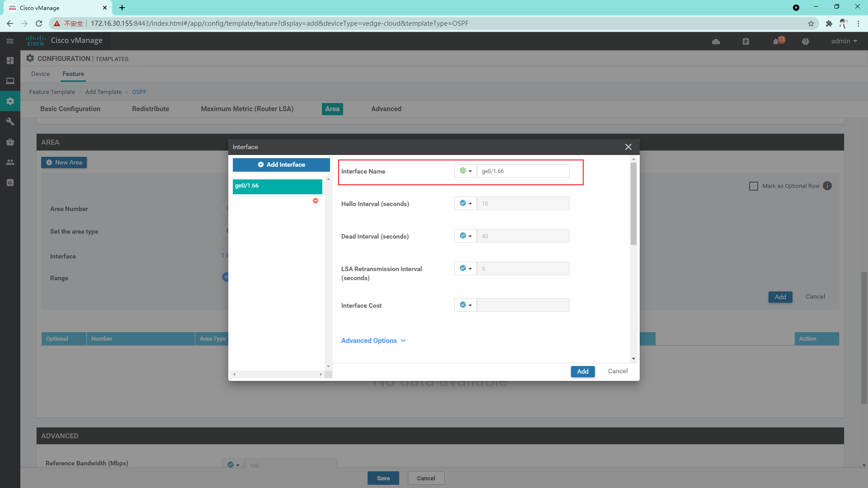Image resolution: width=868 pixels, height=488 pixels.
Task: Open the vManage navigation hamburger menu
Action: (9, 41)
